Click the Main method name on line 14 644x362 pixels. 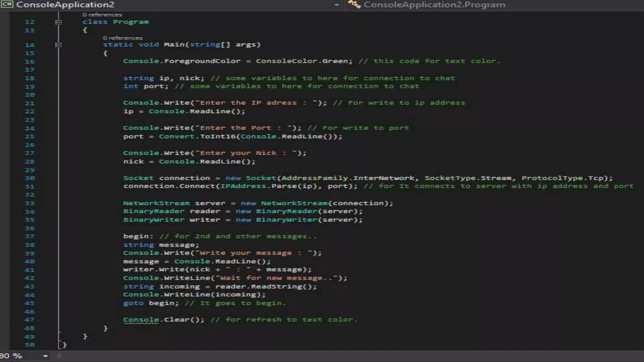(175, 45)
